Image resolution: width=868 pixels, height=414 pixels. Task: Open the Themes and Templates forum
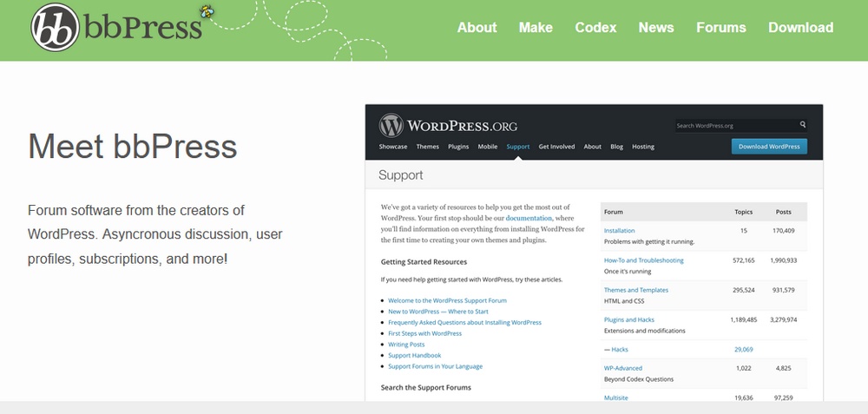(x=636, y=290)
